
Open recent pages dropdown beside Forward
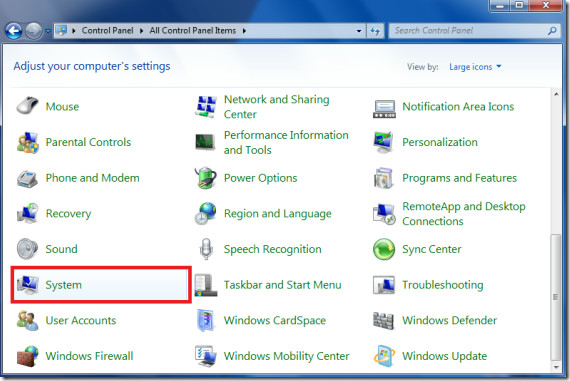[48, 31]
